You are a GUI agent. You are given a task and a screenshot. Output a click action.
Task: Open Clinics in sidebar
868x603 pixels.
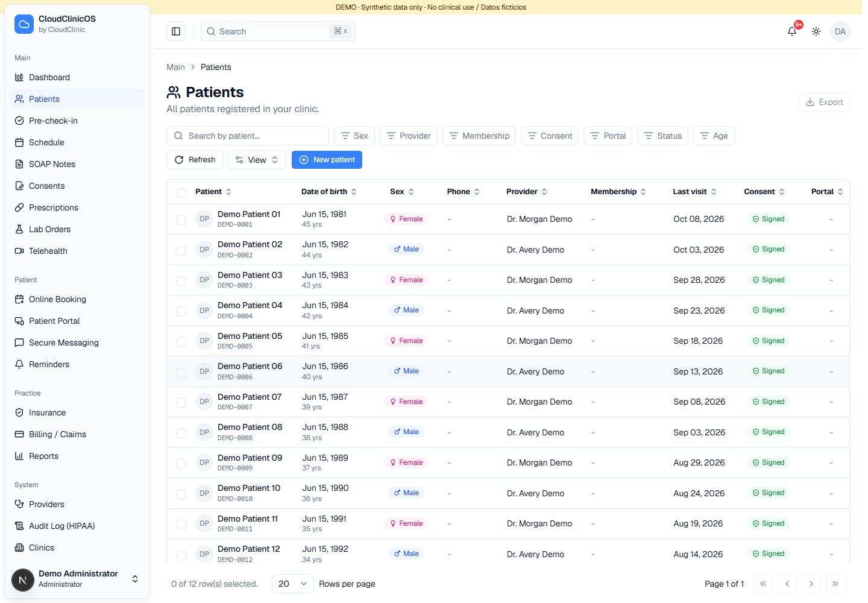click(x=77, y=548)
